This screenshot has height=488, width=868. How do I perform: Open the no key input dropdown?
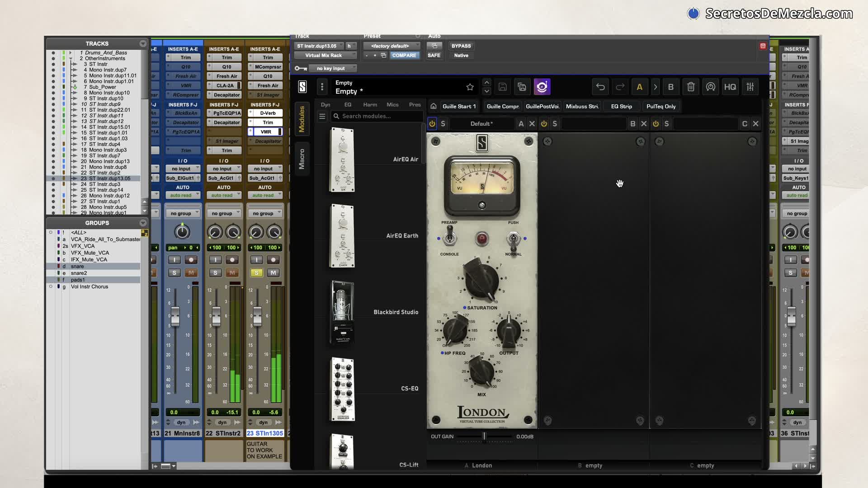point(333,69)
